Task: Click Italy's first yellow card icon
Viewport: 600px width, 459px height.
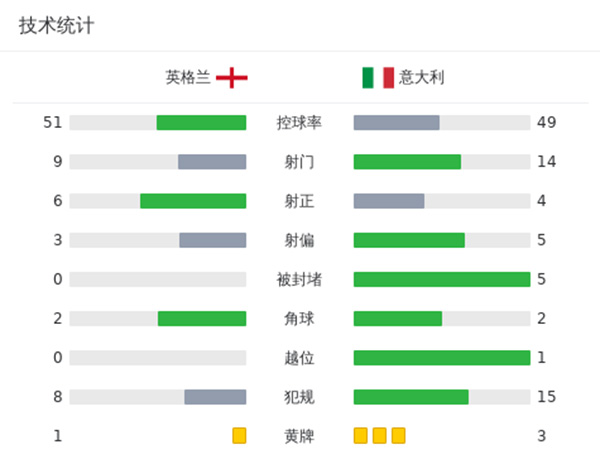Action: [x=361, y=436]
